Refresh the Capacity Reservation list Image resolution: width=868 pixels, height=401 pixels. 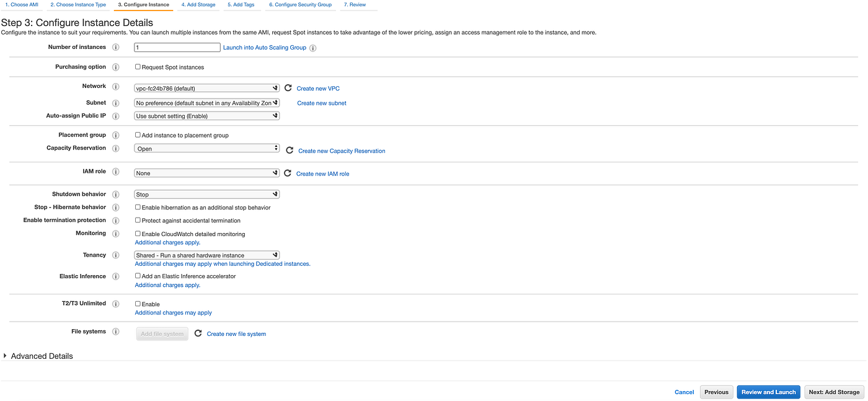289,149
